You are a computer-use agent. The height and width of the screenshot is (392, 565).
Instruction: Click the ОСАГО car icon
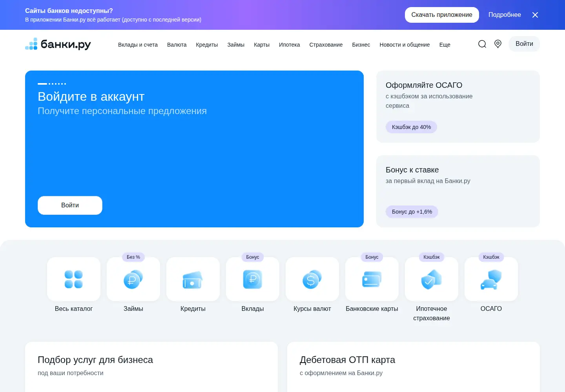[491, 279]
